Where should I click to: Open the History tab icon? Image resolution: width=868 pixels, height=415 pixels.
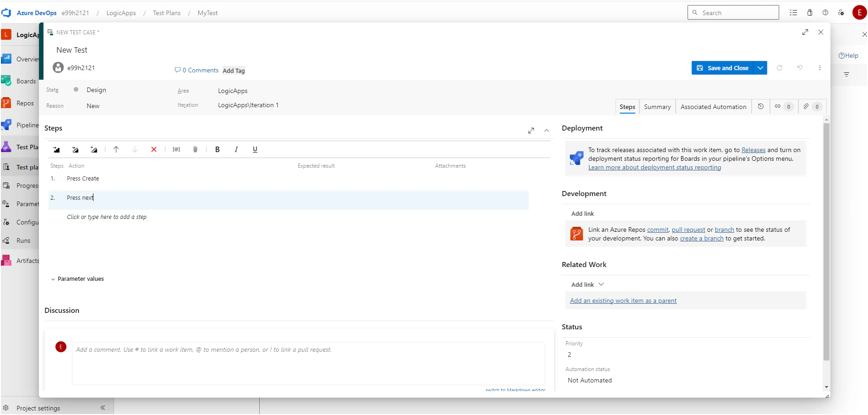pyautogui.click(x=761, y=107)
